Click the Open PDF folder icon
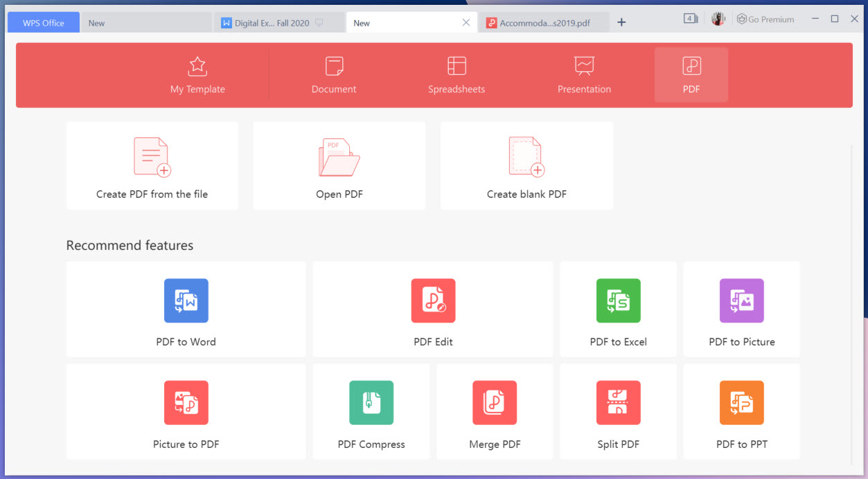868x479 pixels. (339, 157)
